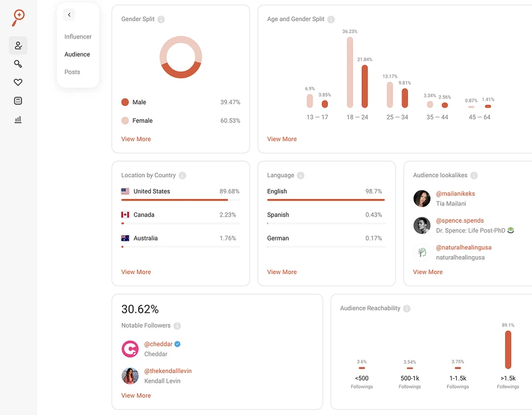
Task: Open the search tool in the sidebar
Action: coord(17,63)
